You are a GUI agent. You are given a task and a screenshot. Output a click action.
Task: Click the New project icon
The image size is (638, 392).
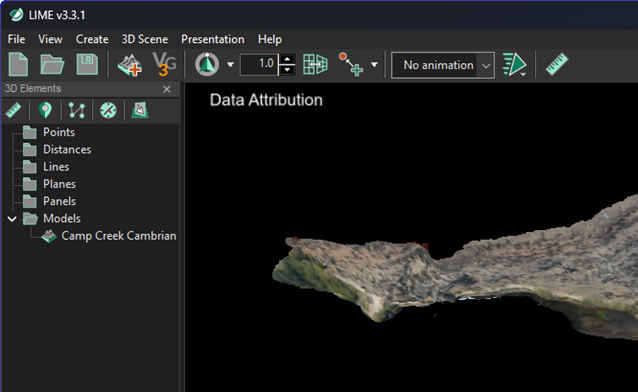[18, 64]
